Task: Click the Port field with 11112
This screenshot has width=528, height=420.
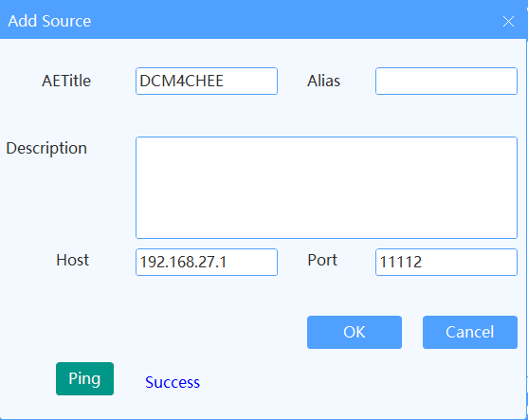Action: coord(446,262)
